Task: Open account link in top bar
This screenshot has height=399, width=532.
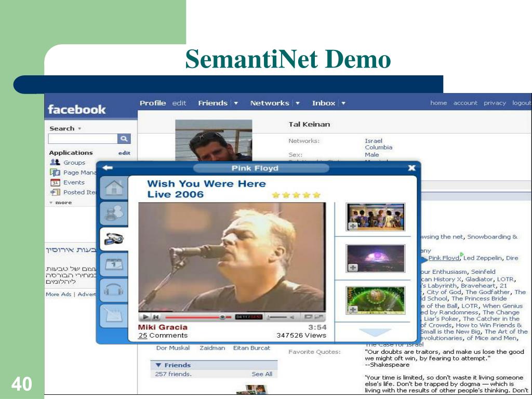Action: pos(465,103)
